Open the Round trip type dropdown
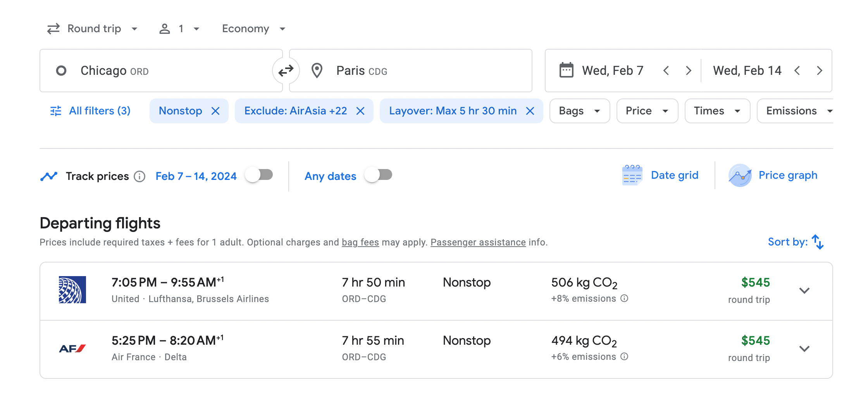The image size is (868, 418). [92, 29]
